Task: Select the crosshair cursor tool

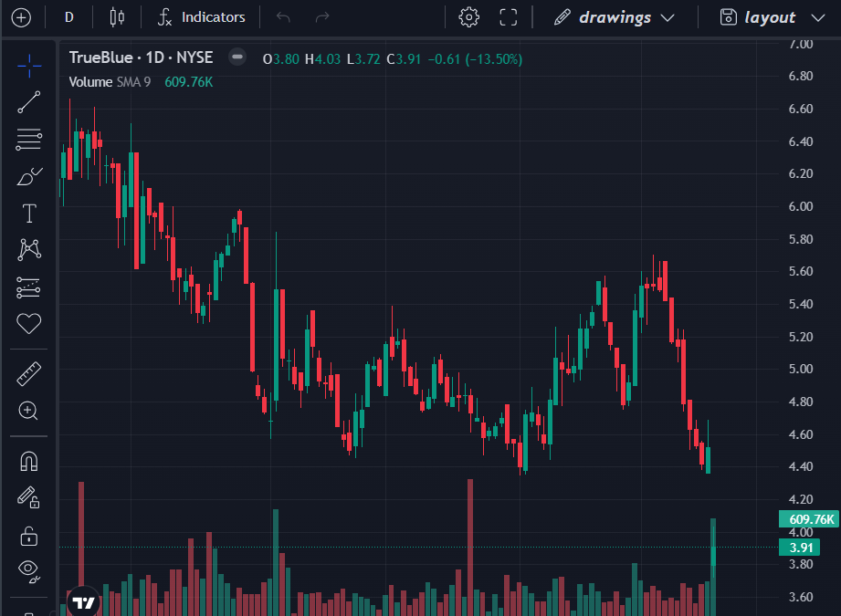Action: pyautogui.click(x=29, y=65)
